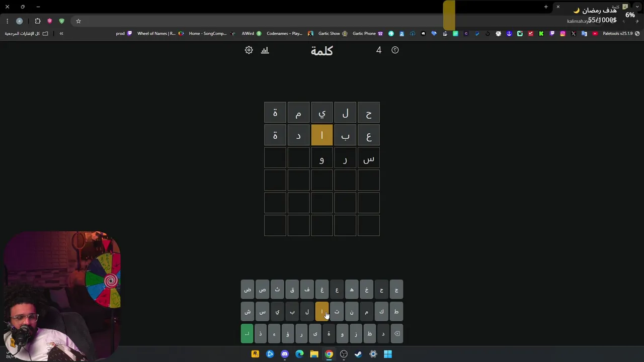Click the backspace key on the on-screen keyboard
644x362 pixels.
pyautogui.click(x=397, y=334)
